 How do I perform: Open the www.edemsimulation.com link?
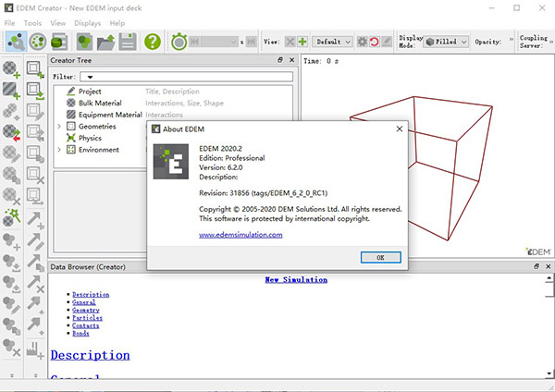pos(240,235)
